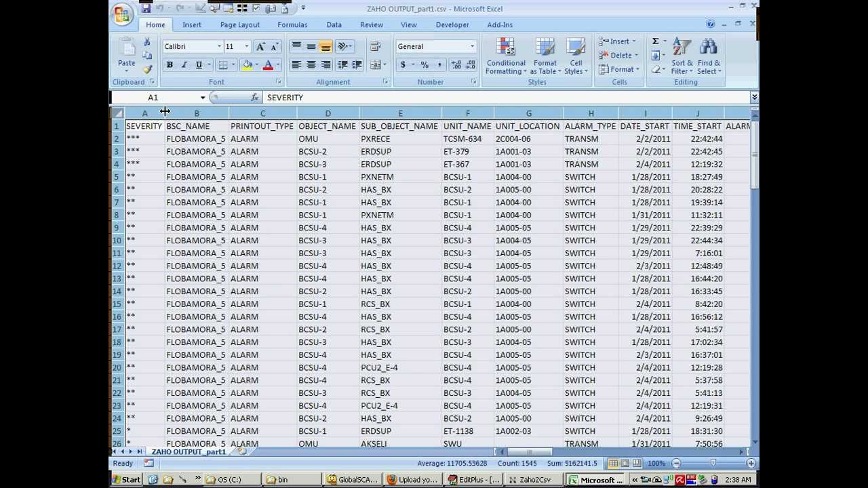The height and width of the screenshot is (488, 868).
Task: Open Format as Table dropdown
Action: coord(545,56)
